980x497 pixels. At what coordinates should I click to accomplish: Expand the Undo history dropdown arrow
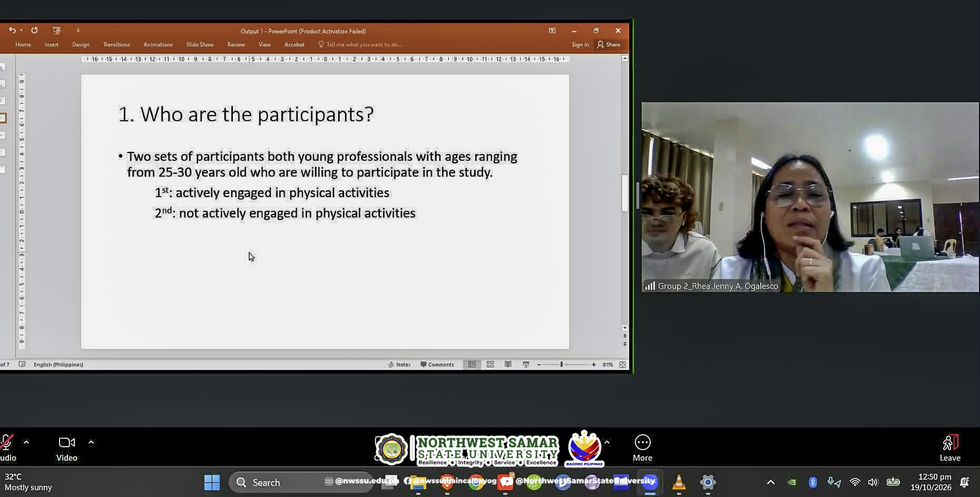pos(21,31)
